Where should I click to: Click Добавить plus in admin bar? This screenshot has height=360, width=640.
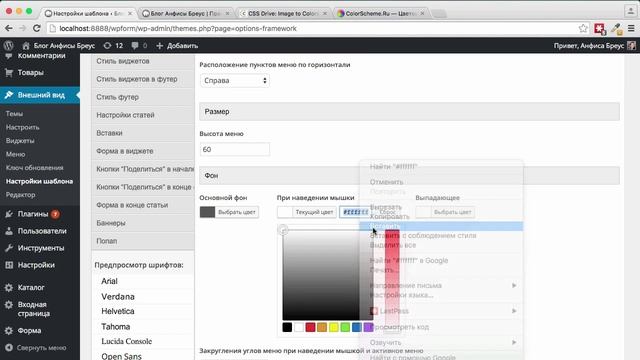point(177,46)
